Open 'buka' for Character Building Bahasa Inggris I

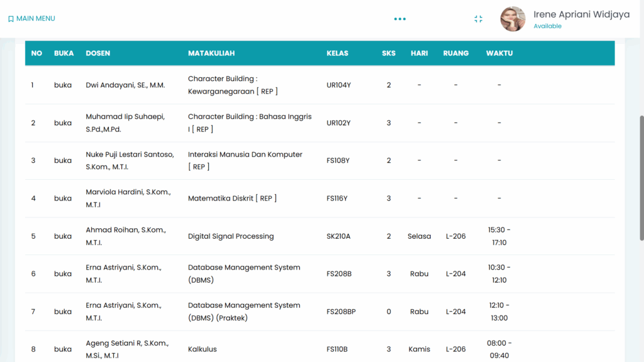pos(63,123)
